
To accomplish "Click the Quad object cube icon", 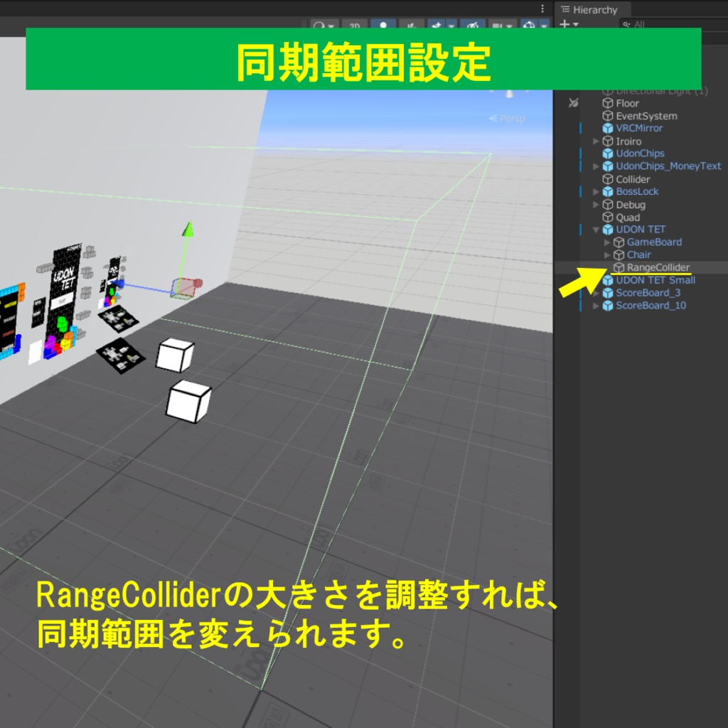I will 607,217.
